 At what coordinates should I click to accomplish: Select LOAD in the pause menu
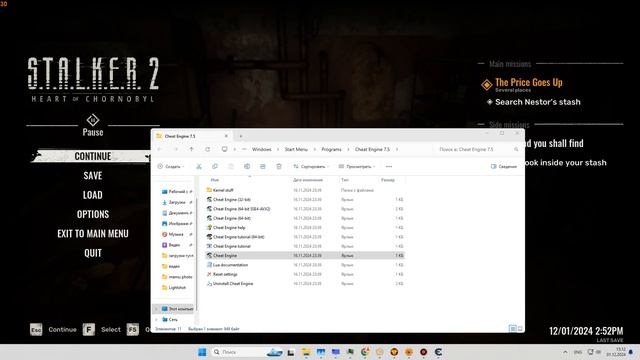[x=93, y=195]
